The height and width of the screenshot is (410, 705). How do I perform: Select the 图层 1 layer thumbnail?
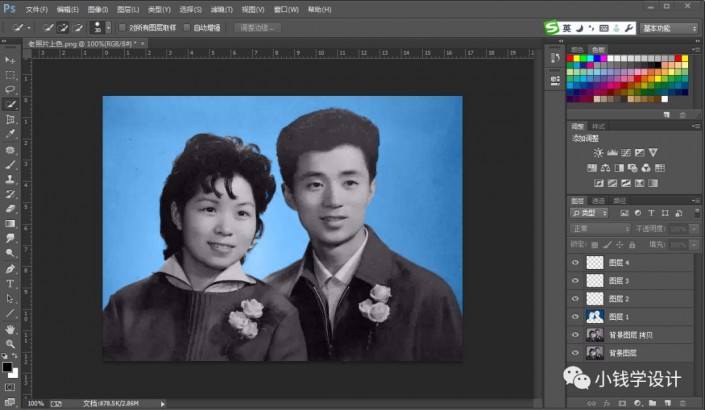tap(594, 317)
